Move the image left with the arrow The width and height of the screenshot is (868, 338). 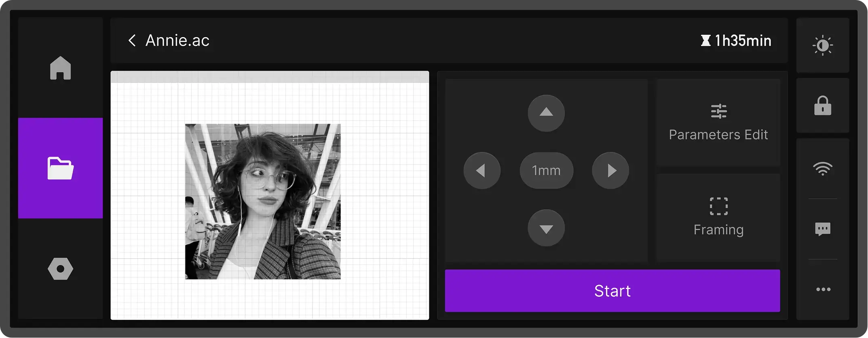482,171
